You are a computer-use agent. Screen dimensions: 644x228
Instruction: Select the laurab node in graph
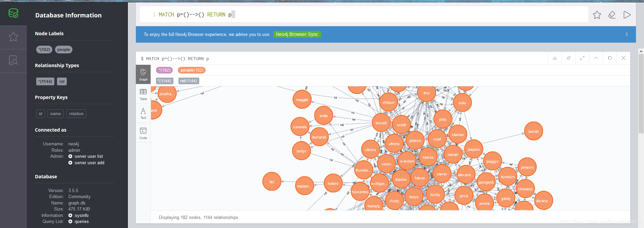(x=533, y=131)
